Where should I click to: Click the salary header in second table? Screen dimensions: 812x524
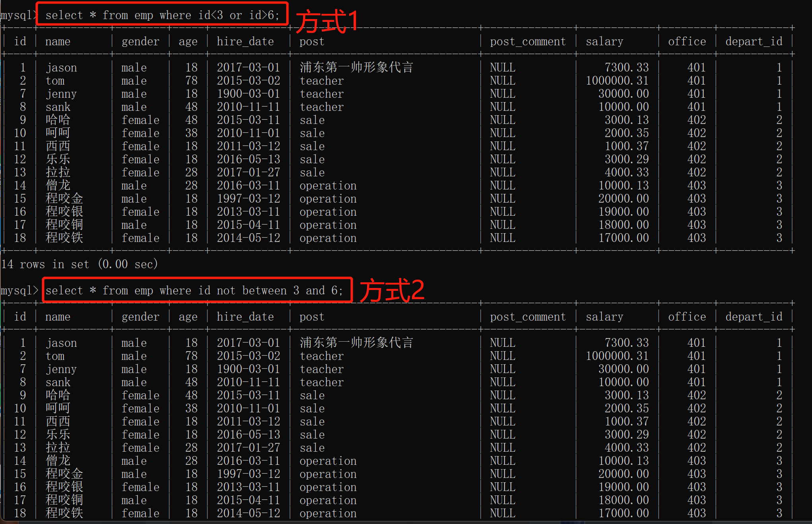point(604,317)
